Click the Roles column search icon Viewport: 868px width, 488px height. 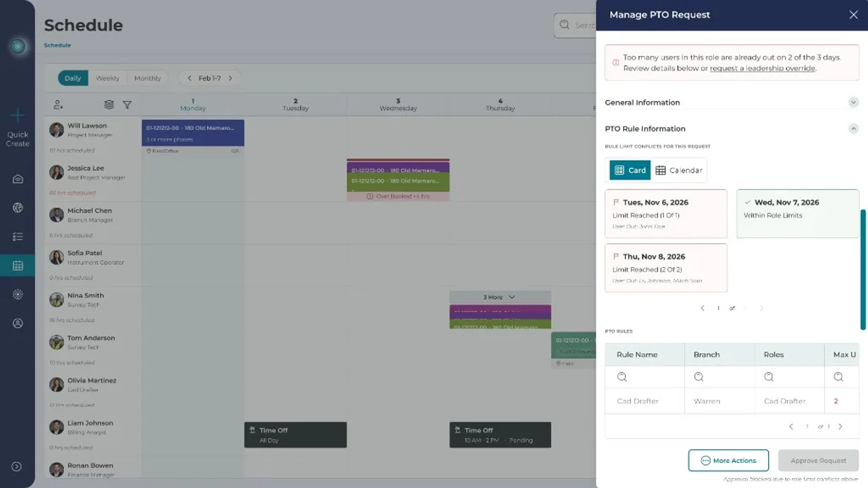768,377
